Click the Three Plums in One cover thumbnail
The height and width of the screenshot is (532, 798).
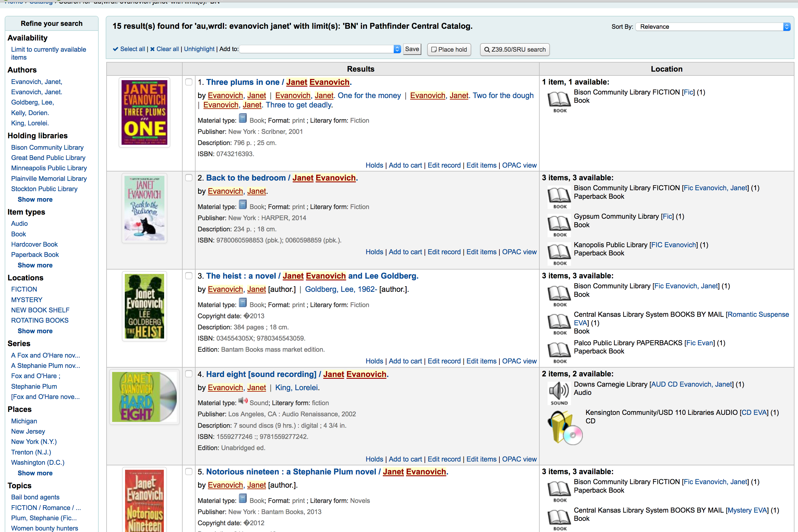(144, 112)
